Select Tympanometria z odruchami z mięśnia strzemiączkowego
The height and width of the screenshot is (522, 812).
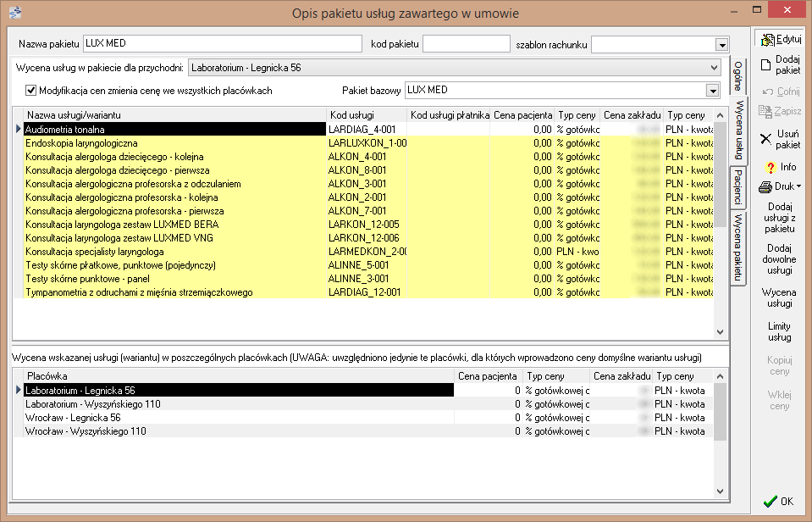[x=362, y=292]
